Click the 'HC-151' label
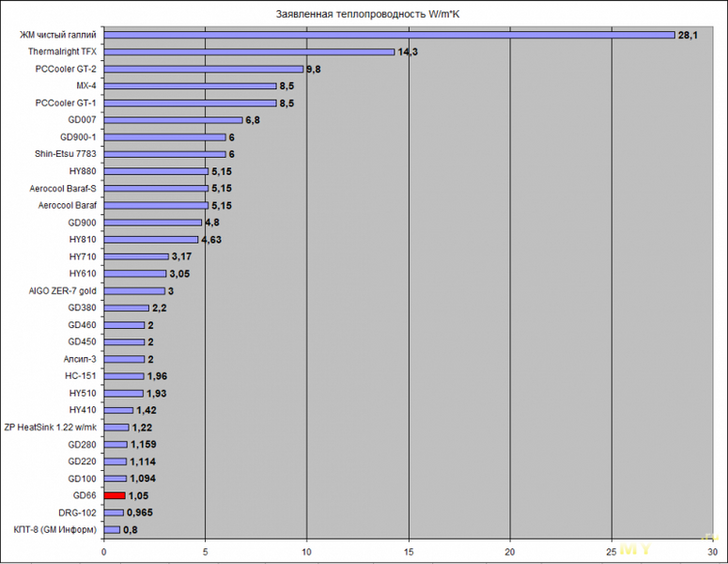The image size is (728, 564). pos(81,375)
